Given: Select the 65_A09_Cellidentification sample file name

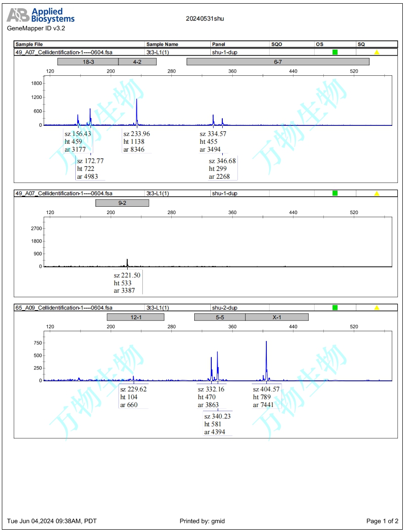Looking at the screenshot, I should [x=64, y=308].
